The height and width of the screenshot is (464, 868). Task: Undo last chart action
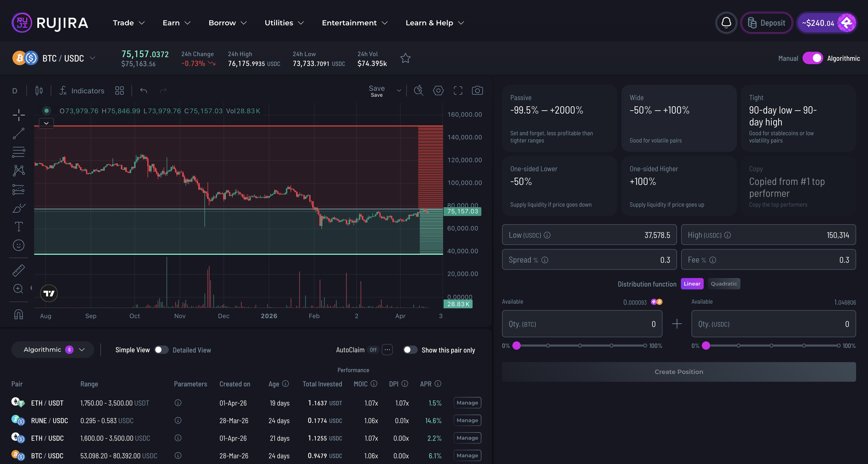click(x=144, y=91)
